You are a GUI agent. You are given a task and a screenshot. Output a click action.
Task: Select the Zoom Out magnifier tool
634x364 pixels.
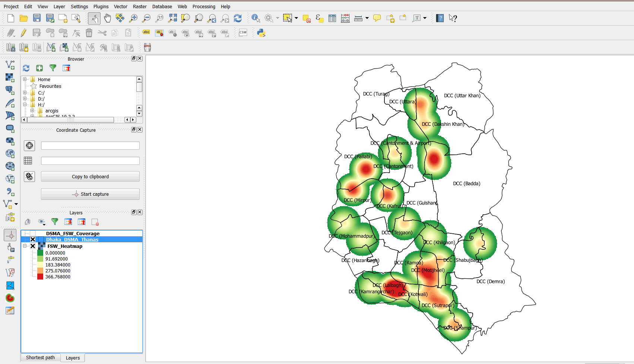(146, 18)
